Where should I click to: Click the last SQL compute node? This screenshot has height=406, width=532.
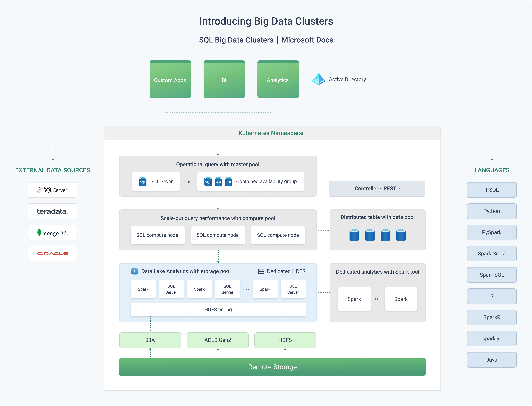coord(278,235)
